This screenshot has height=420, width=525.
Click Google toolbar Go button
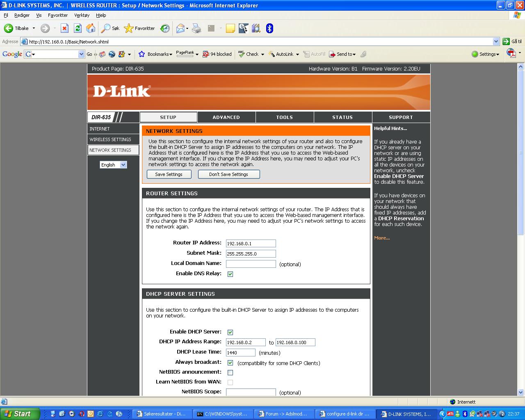point(89,54)
